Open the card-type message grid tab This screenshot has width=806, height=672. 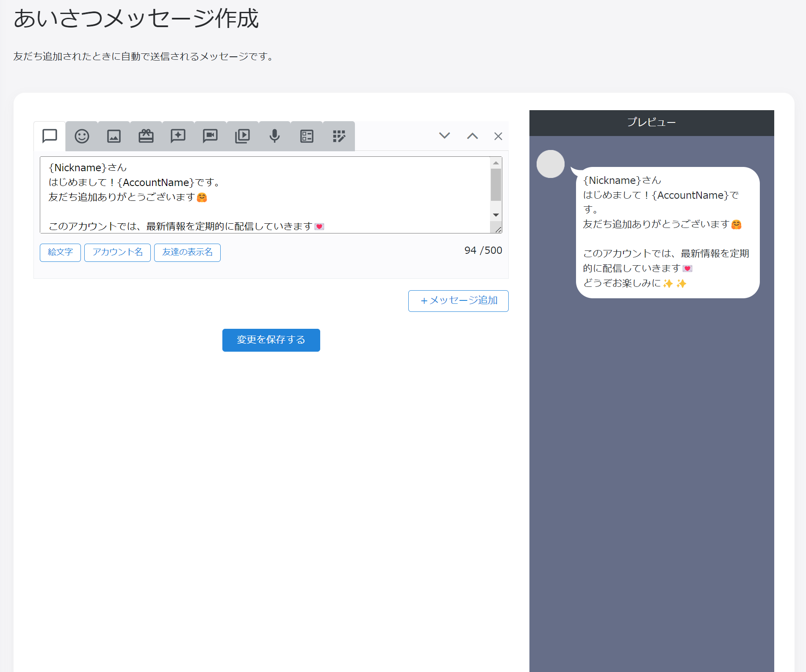click(x=339, y=136)
